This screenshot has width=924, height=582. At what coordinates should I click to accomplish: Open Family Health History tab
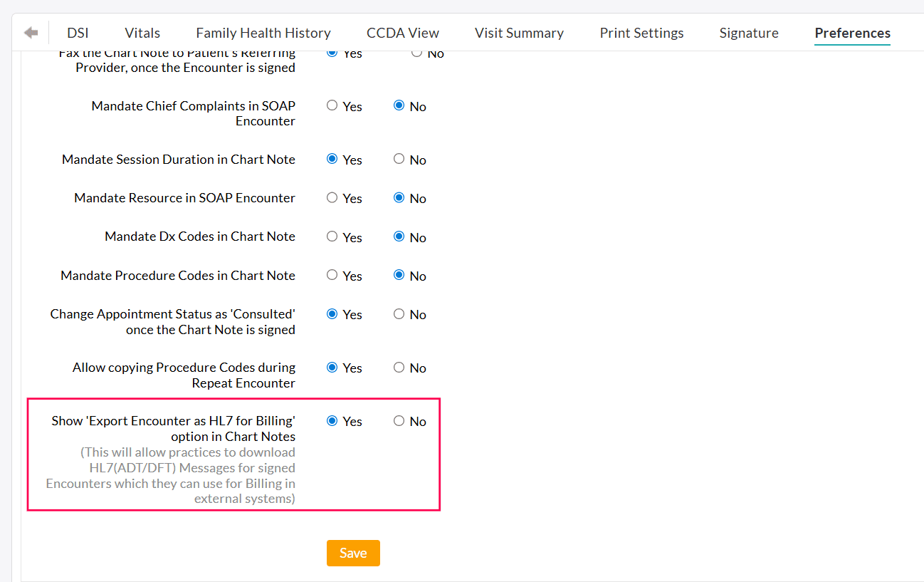coord(263,33)
